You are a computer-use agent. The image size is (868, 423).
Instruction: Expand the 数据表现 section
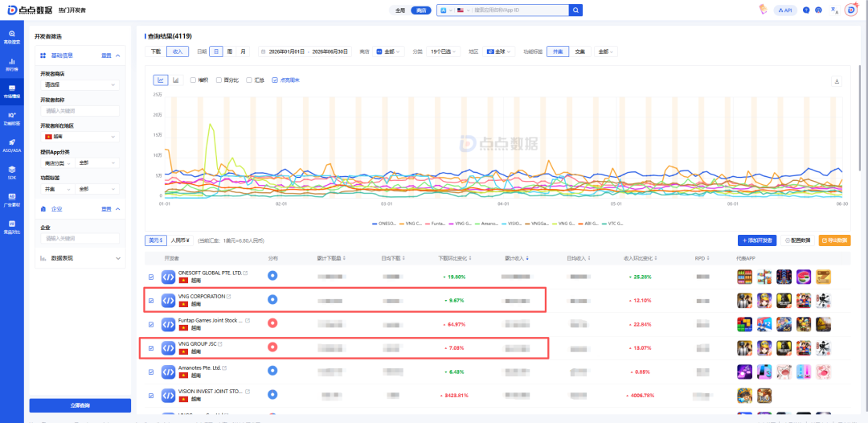point(80,258)
